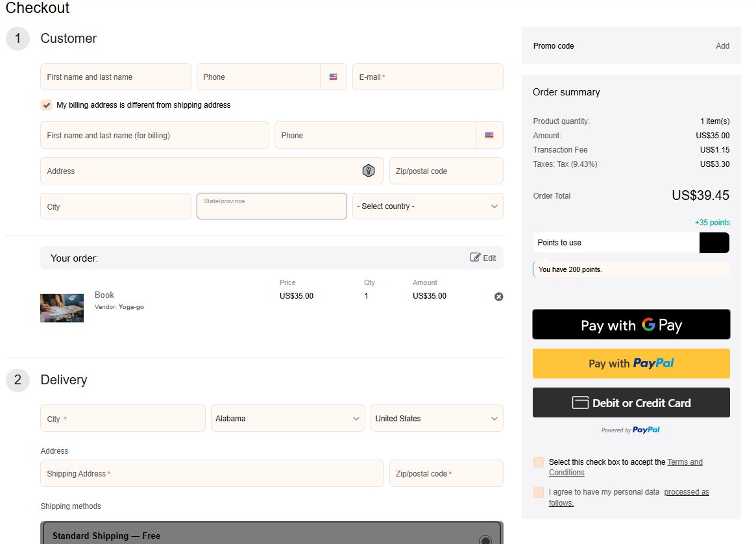Accept the Terms and Conditions checkbox

tap(538, 462)
